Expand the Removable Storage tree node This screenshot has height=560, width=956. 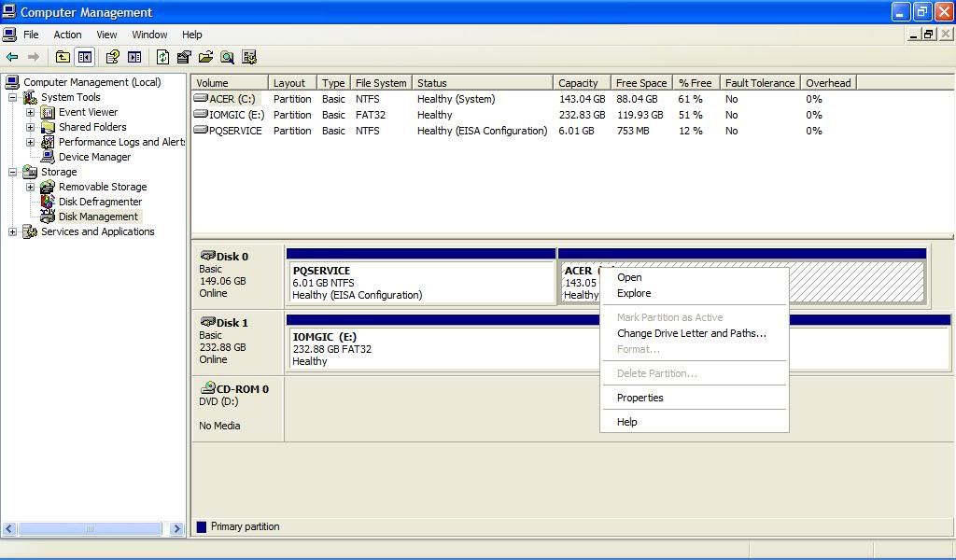(31, 187)
